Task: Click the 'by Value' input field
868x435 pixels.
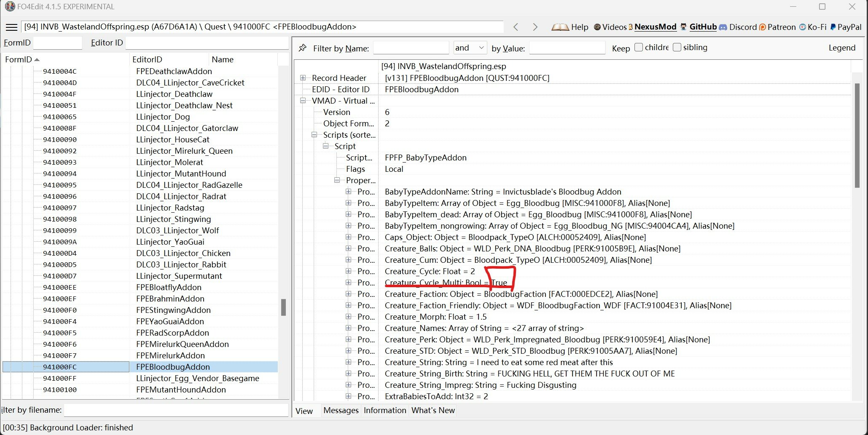Action: [x=567, y=48]
